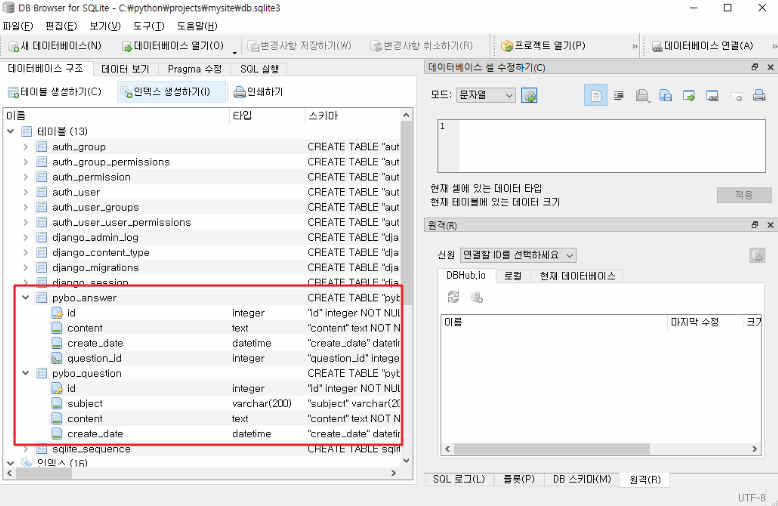Open database toolbar button
The image size is (778, 506).
pyautogui.click(x=173, y=46)
